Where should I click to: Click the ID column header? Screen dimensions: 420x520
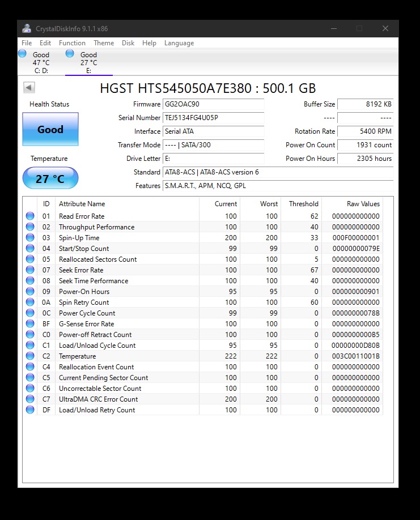tap(46, 203)
